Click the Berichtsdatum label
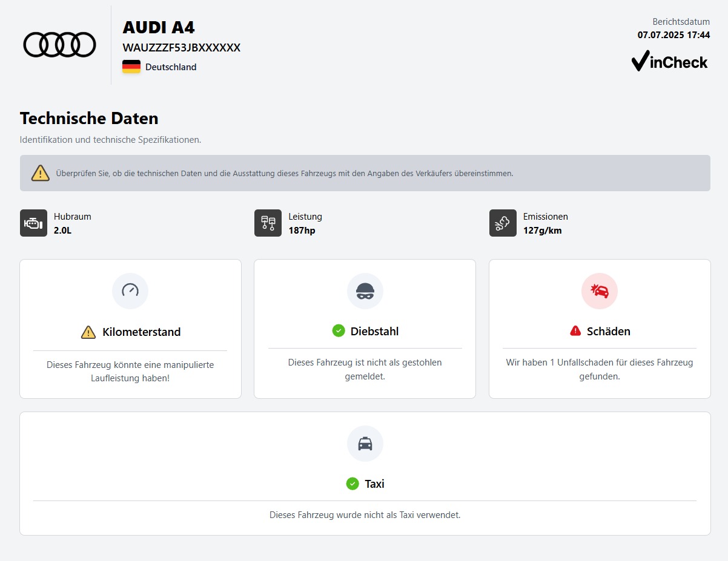 (681, 22)
